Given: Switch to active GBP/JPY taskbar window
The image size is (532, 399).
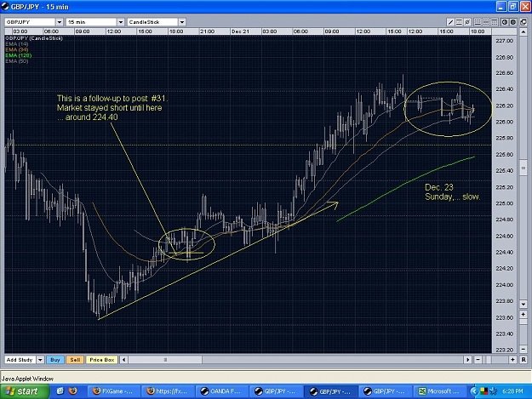Looking at the screenshot, I should tap(330, 391).
